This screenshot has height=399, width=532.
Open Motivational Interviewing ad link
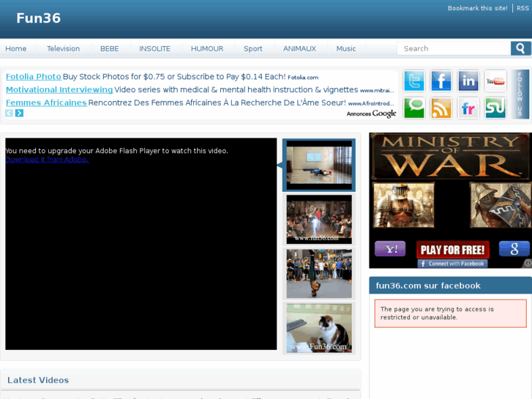pyautogui.click(x=59, y=89)
